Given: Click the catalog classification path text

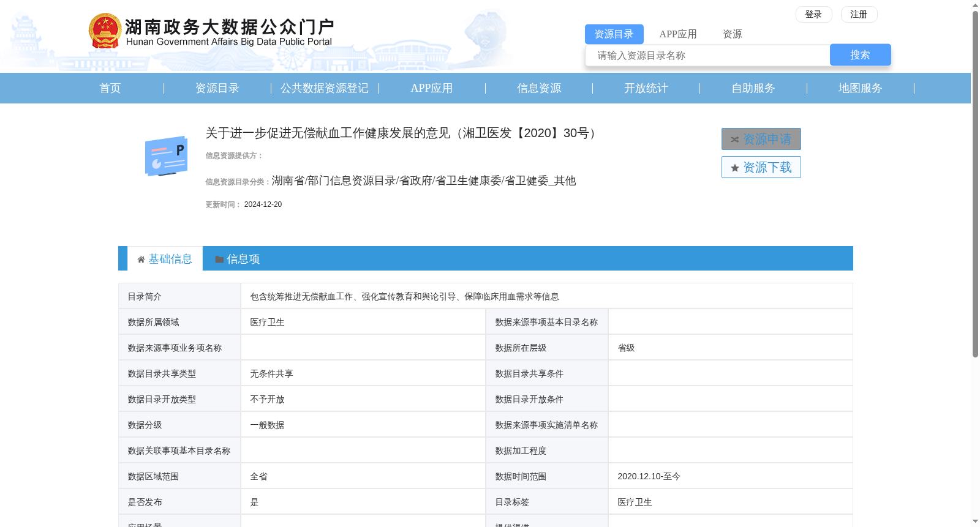Looking at the screenshot, I should click(x=424, y=181).
